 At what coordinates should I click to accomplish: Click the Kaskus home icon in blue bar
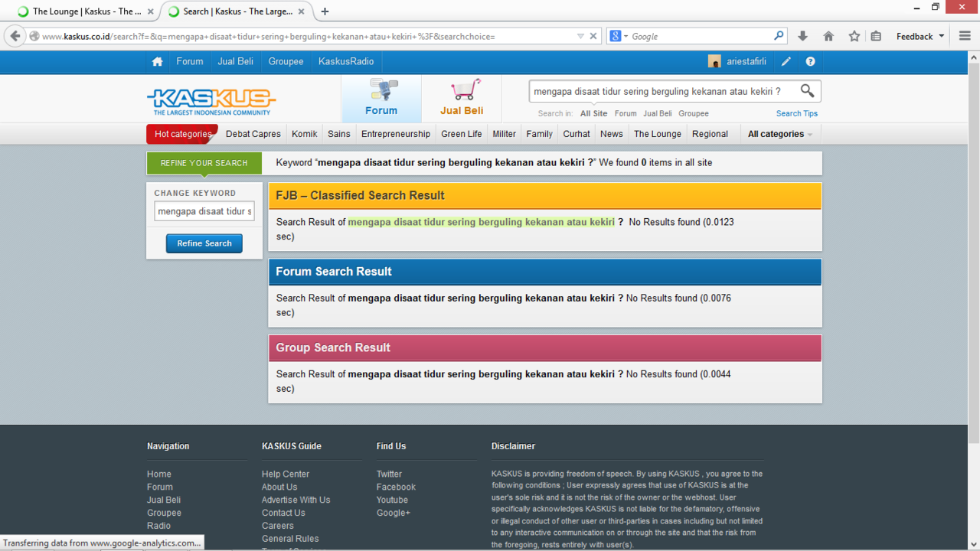click(x=157, y=61)
